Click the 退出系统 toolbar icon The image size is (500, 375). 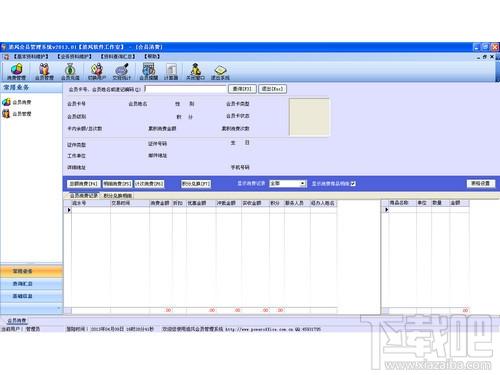pyautogui.click(x=220, y=72)
